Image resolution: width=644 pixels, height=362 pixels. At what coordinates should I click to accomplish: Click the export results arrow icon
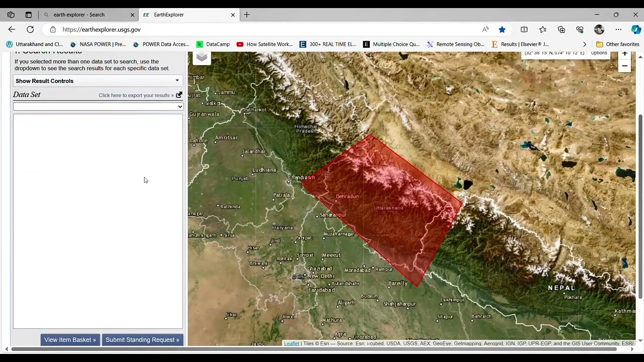(179, 95)
